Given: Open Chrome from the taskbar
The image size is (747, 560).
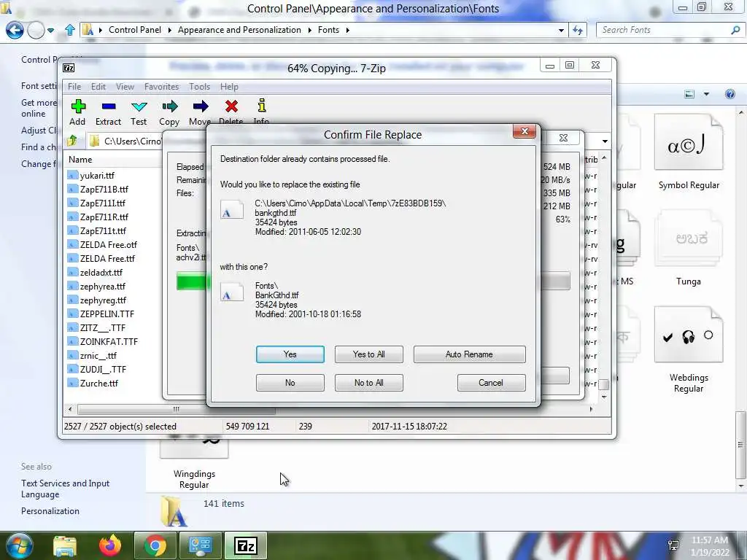Looking at the screenshot, I should [x=155, y=545].
